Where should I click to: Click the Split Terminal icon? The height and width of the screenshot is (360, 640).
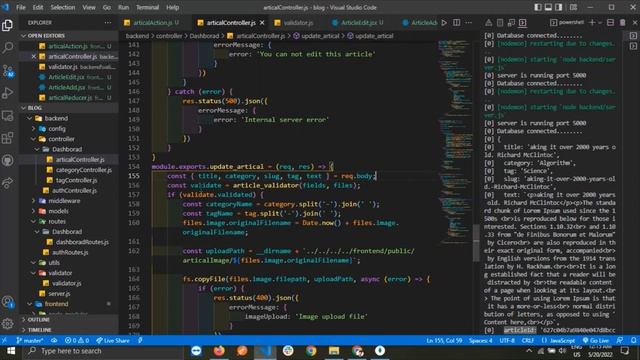point(610,22)
